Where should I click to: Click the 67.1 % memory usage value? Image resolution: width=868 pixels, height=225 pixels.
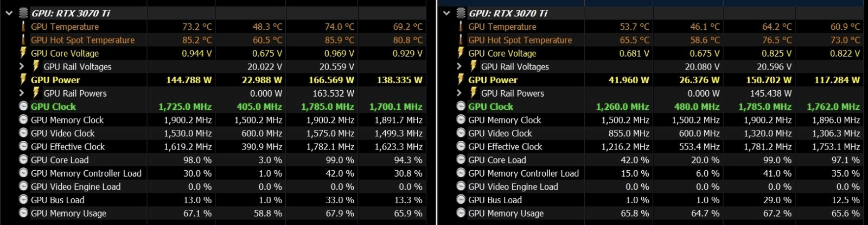point(197,213)
